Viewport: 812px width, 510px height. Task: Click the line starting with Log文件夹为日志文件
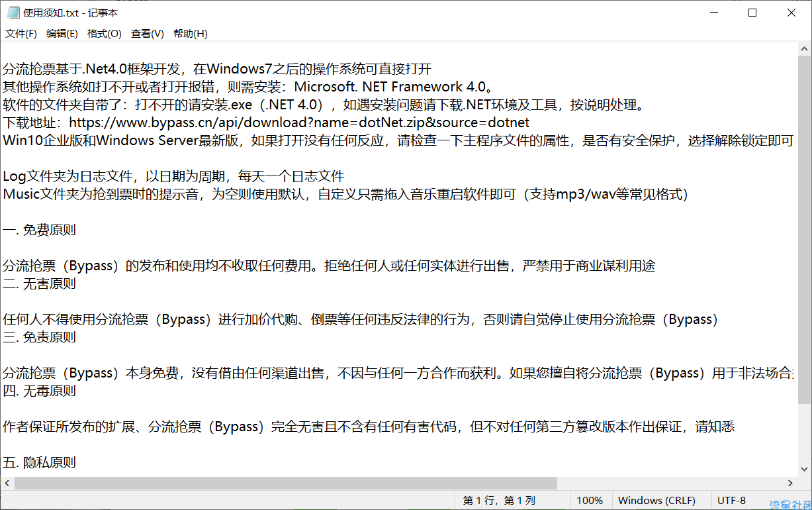click(x=173, y=176)
